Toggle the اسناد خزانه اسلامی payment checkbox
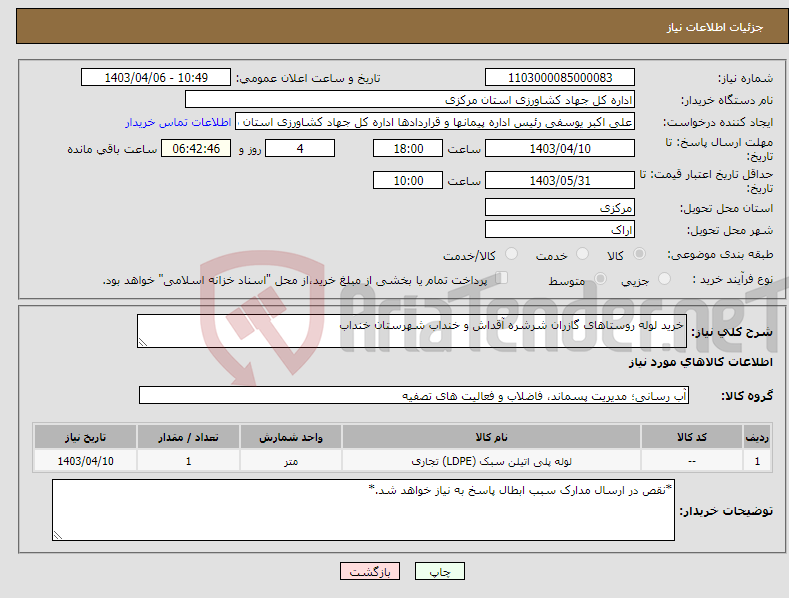Screen dimensions: 789x598 coord(502,278)
